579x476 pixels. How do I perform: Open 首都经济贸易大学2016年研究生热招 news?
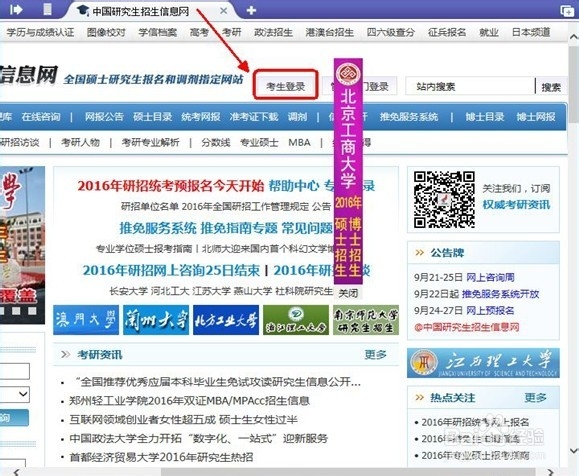[x=161, y=457]
